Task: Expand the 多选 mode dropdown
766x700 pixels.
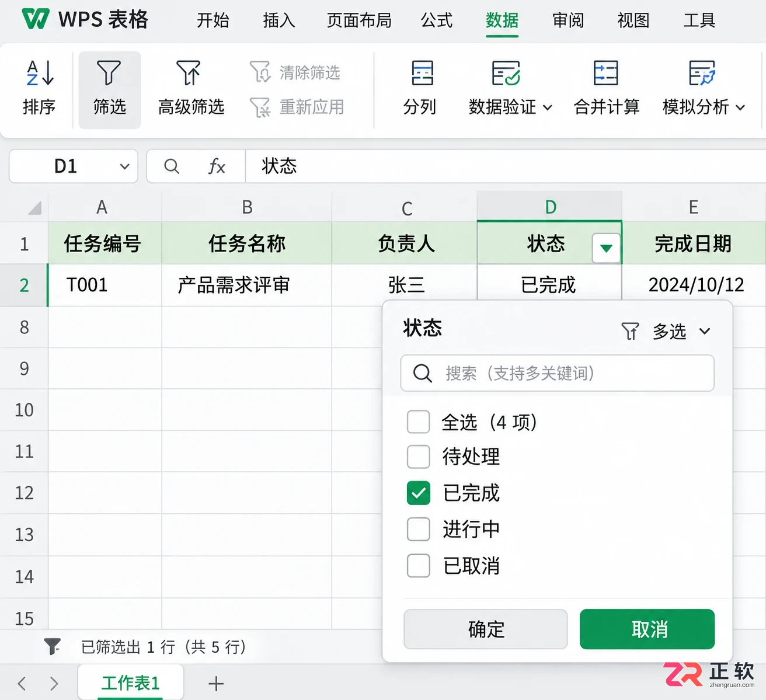Action: point(705,332)
